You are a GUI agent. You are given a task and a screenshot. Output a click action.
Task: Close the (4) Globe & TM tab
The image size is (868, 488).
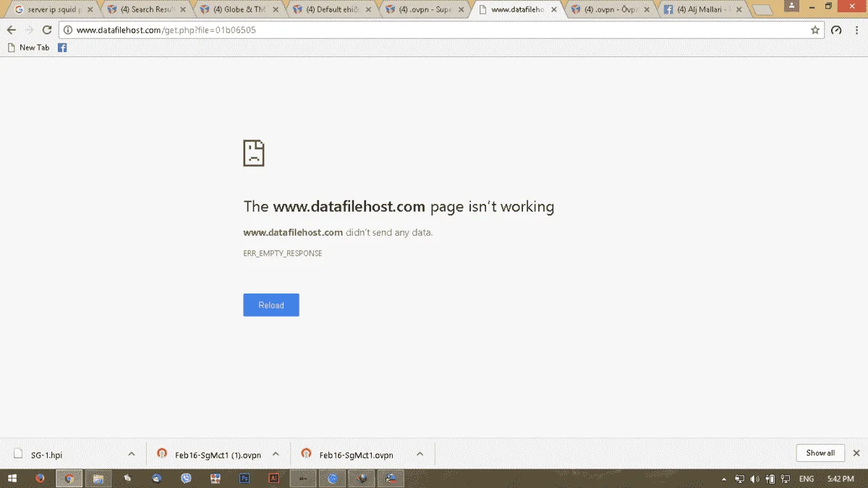pyautogui.click(x=276, y=10)
